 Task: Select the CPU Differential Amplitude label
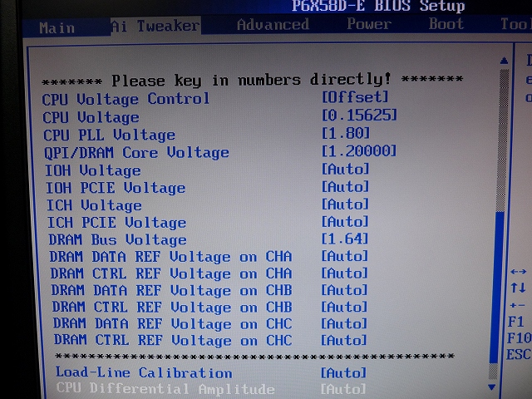[x=165, y=388]
